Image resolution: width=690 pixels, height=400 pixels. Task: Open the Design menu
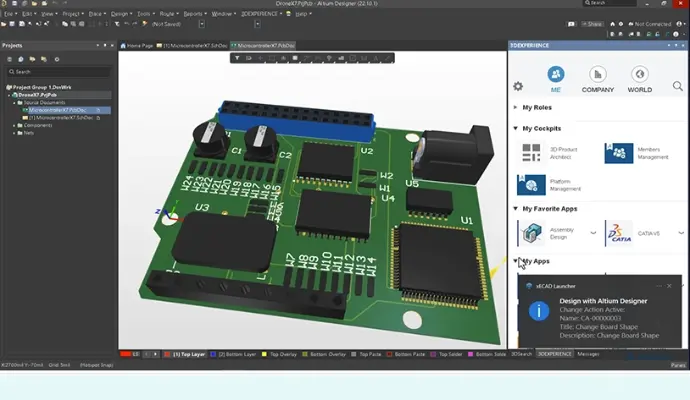coord(121,14)
